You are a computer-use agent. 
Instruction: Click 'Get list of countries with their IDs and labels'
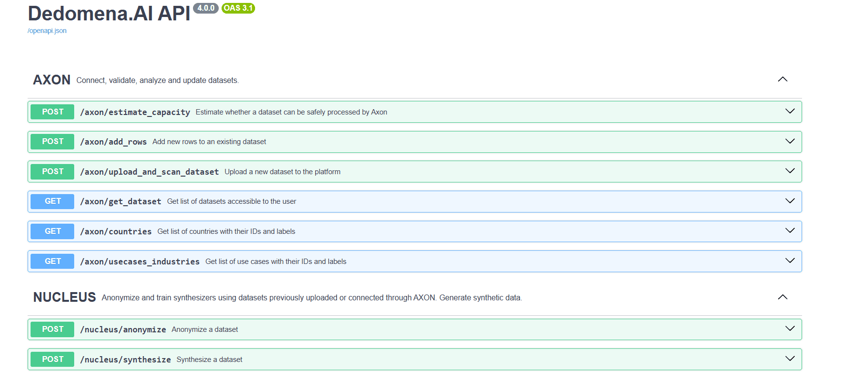click(226, 231)
